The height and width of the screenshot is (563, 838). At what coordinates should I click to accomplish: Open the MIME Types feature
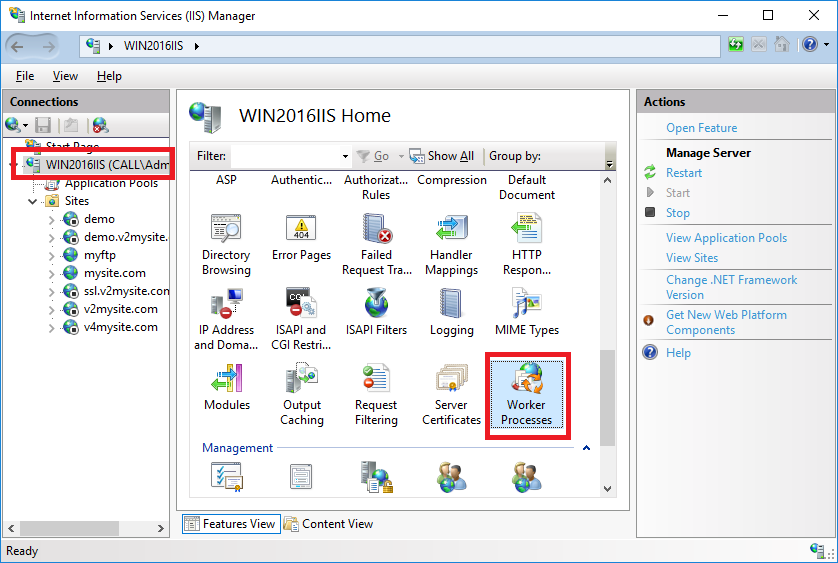click(526, 313)
